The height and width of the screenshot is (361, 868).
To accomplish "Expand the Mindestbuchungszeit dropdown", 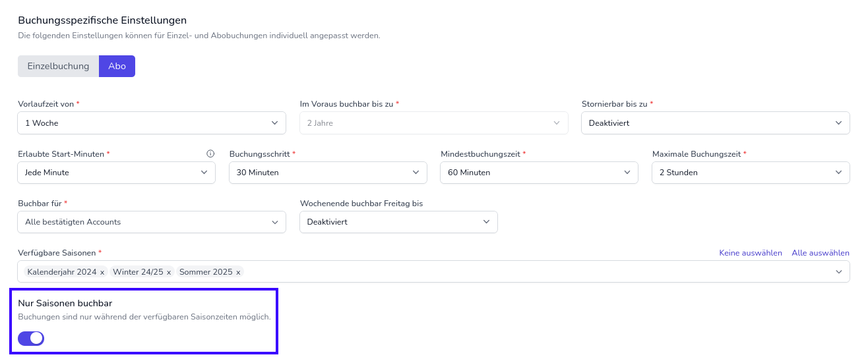I will click(539, 173).
